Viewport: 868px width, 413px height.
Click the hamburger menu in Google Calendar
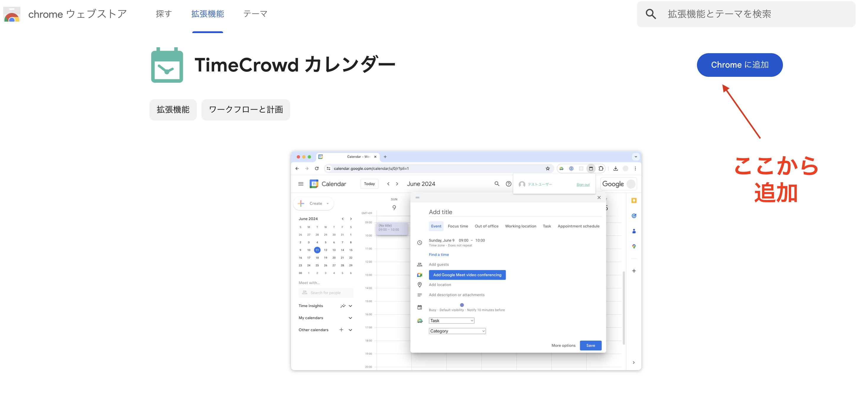(300, 183)
